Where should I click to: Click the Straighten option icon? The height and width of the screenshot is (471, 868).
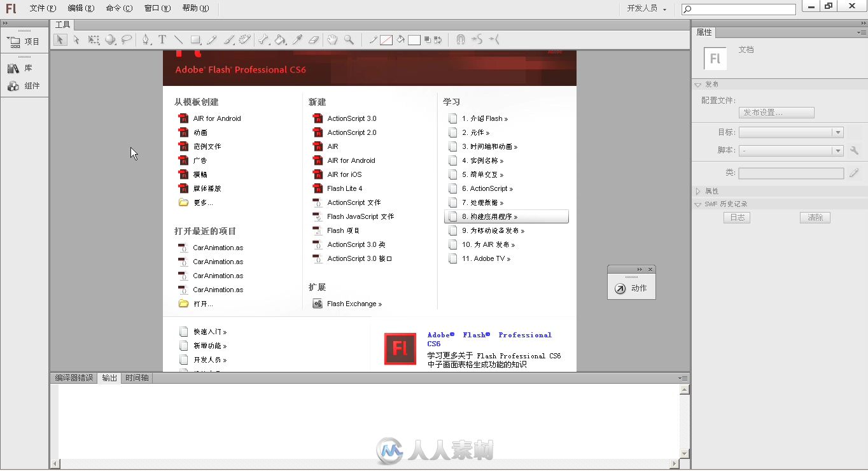(x=494, y=39)
